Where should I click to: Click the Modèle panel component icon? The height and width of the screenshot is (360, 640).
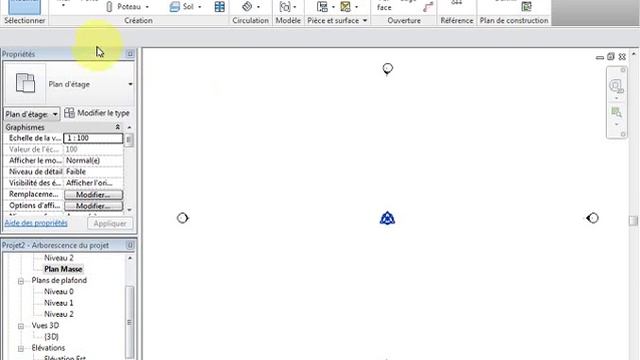pyautogui.click(x=285, y=7)
